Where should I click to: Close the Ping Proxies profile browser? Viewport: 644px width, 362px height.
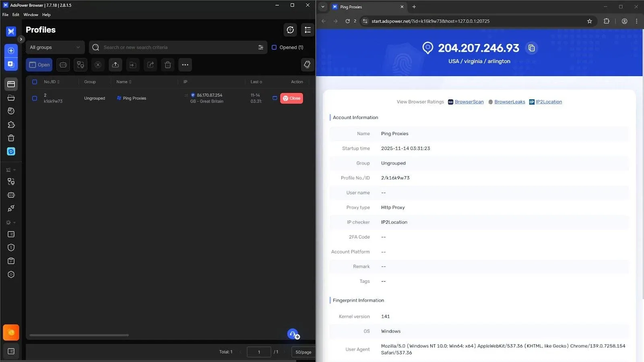click(291, 98)
